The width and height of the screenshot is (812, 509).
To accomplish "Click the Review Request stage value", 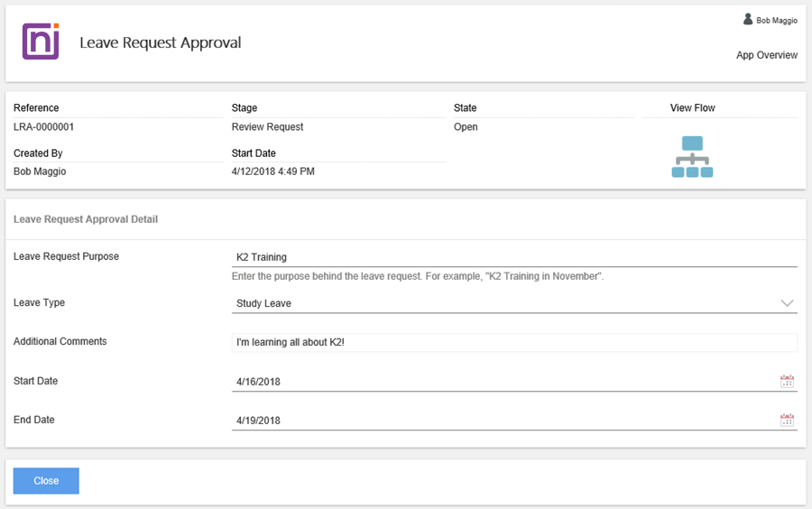I will coord(267,127).
